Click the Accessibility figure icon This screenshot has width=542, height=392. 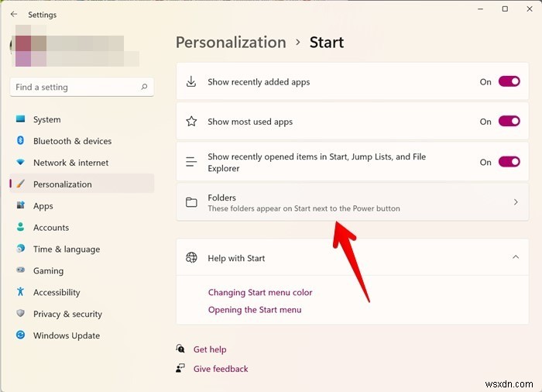pos(19,293)
